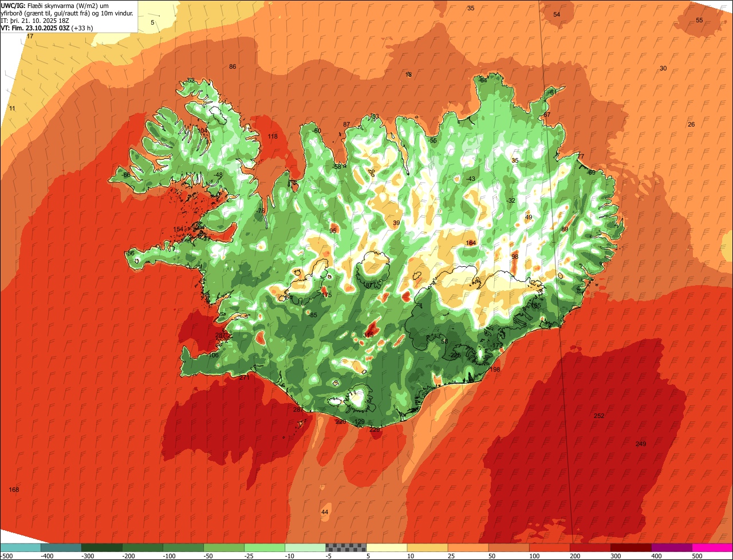Viewport: 733px width, 560px height.
Task: Click the value 54 at the top edge
Action: [x=557, y=14]
